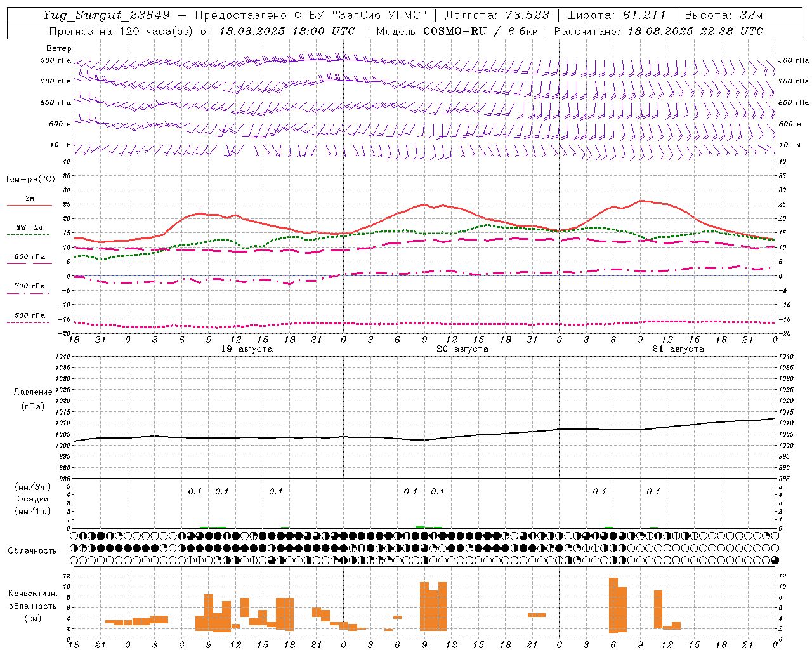Click the Широта: 61.211 value
The width and height of the screenshot is (812, 650).
(616, 15)
